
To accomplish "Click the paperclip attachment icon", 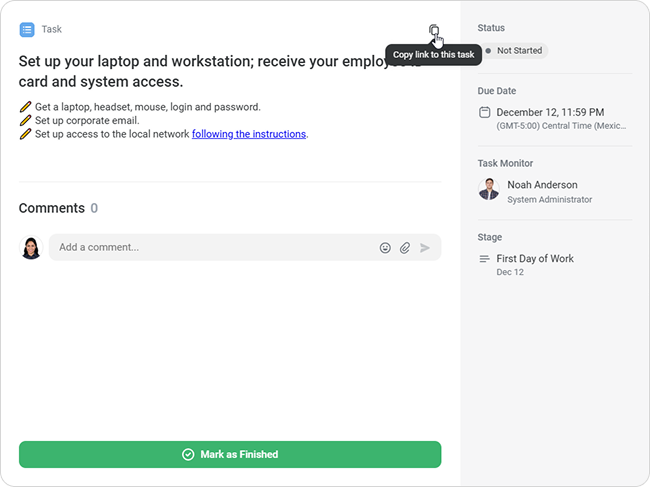I will point(405,247).
